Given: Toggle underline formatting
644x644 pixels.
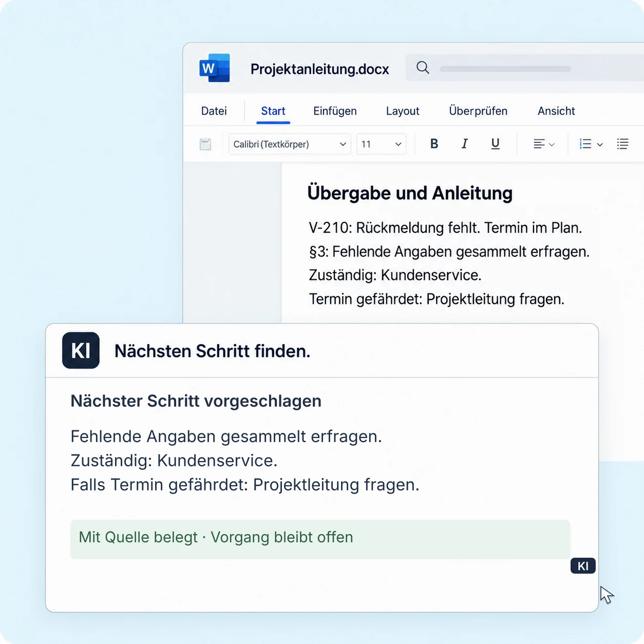Looking at the screenshot, I should [495, 144].
